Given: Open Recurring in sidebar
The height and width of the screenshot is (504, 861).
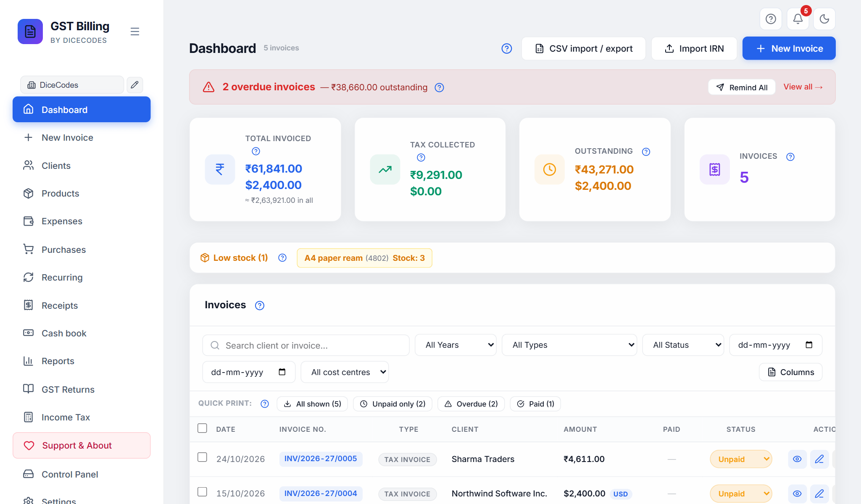Looking at the screenshot, I should (x=82, y=277).
